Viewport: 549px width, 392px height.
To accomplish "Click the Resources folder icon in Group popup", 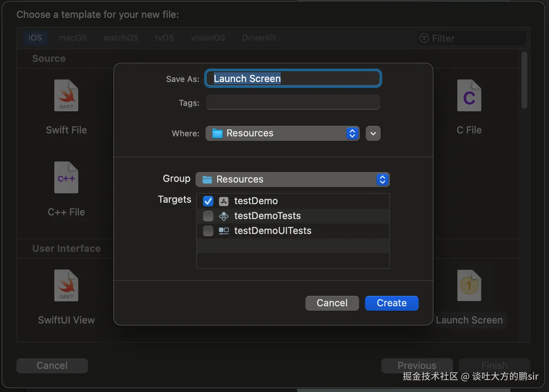I will (x=207, y=180).
